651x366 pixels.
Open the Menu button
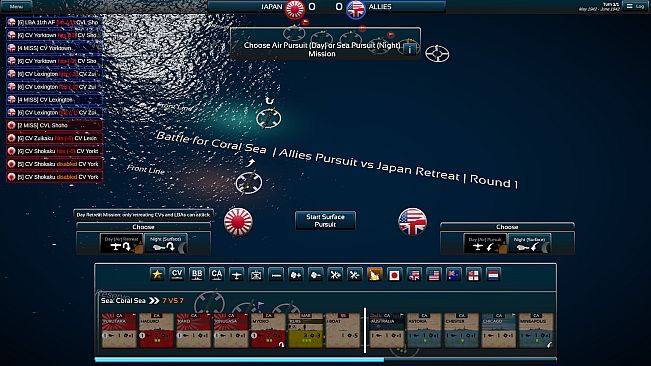coord(16,6)
